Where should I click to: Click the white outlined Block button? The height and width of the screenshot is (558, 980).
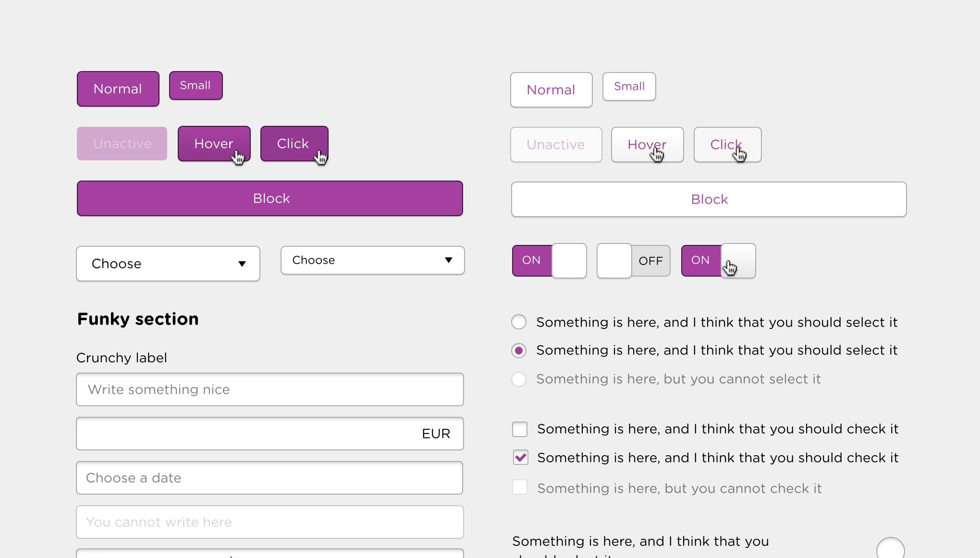[709, 199]
